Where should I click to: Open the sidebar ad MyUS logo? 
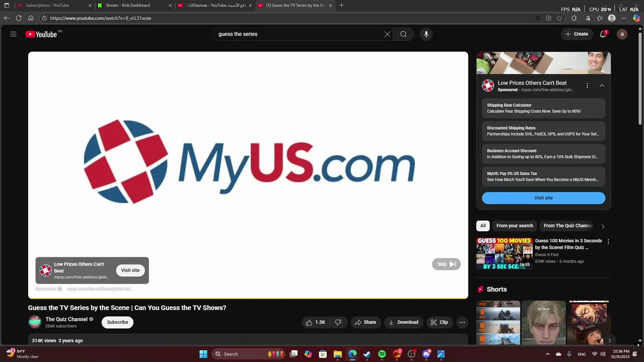(488, 85)
